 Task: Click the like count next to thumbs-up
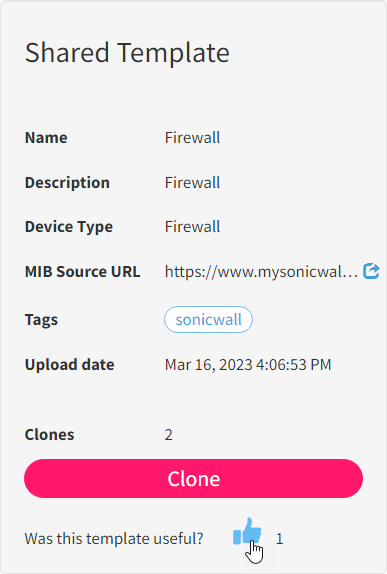[280, 539]
